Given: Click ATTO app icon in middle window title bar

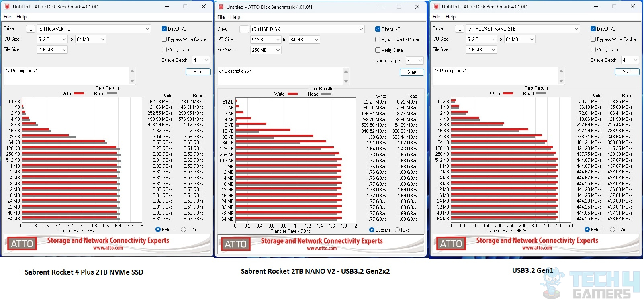Looking at the screenshot, I should click(221, 7).
